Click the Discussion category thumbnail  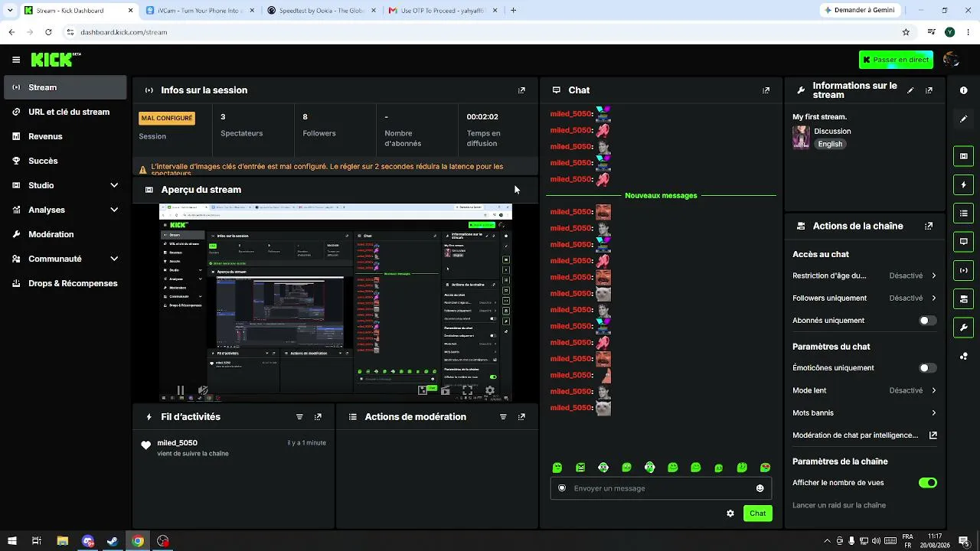coord(801,137)
